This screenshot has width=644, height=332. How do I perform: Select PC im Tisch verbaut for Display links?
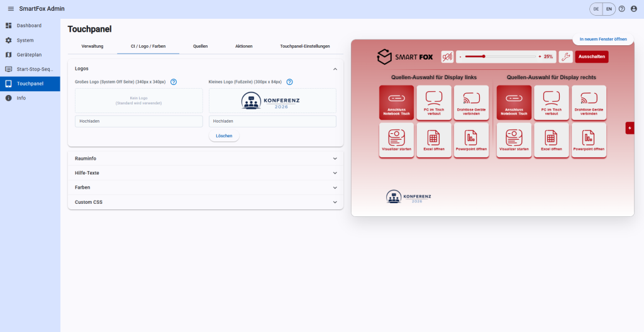tap(434, 102)
